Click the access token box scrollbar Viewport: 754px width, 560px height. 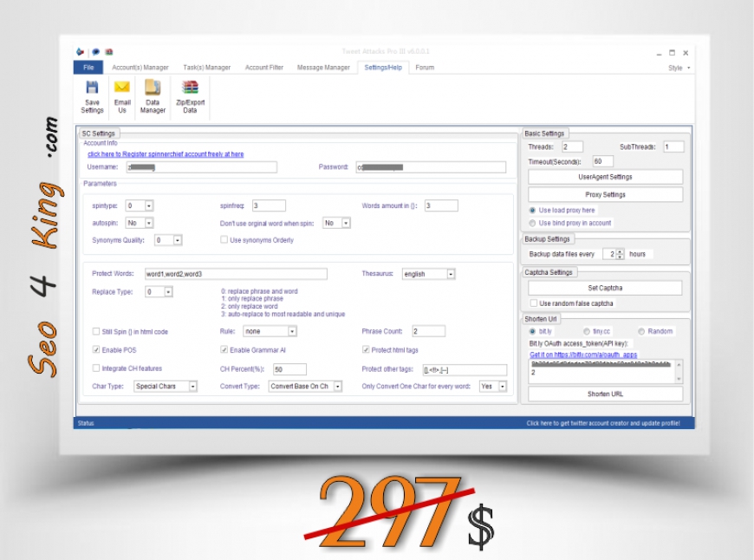click(679, 371)
